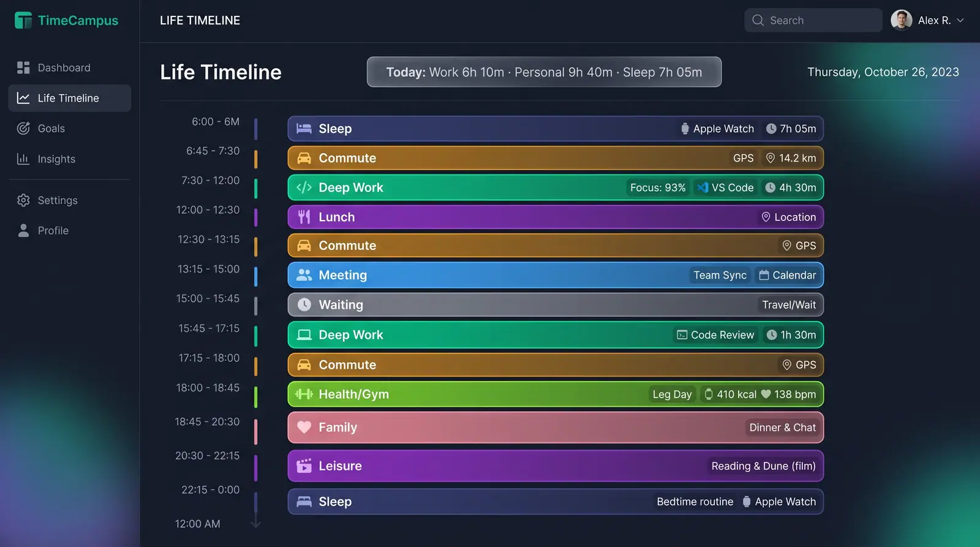This screenshot has height=547, width=980.
Task: Click the 4h 30m duration tag
Action: point(790,187)
